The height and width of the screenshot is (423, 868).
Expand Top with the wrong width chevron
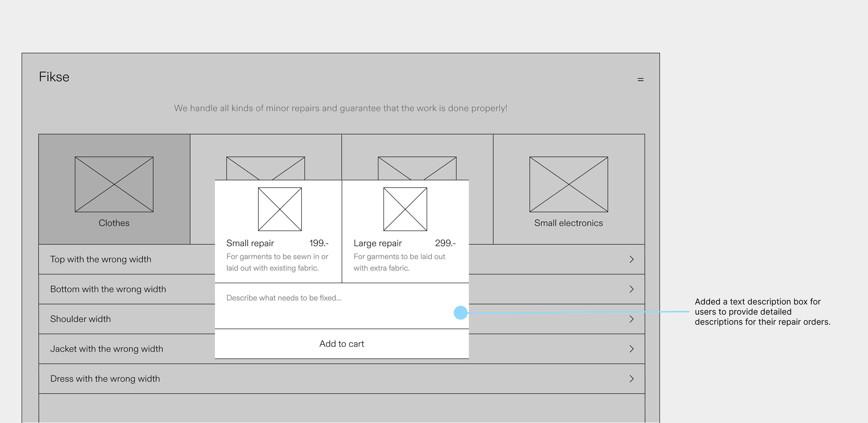631,259
